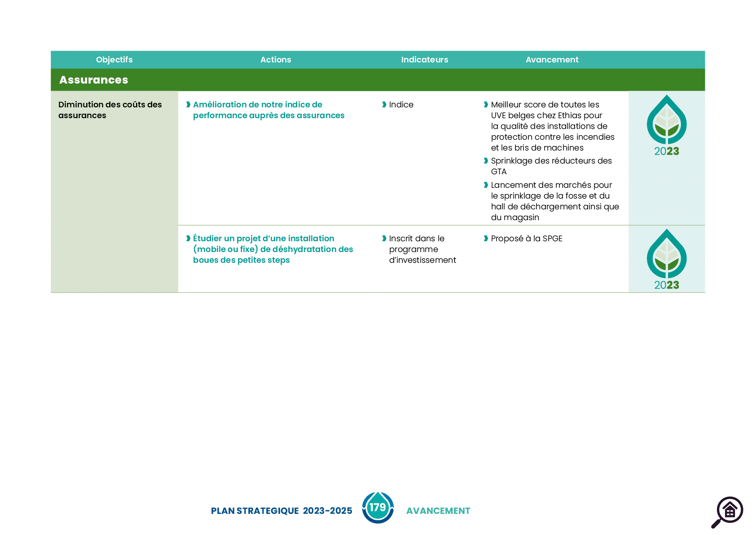The image size is (756, 535).
Task: Click the Diminution des coûts des assurances cell
Action: coord(114,192)
